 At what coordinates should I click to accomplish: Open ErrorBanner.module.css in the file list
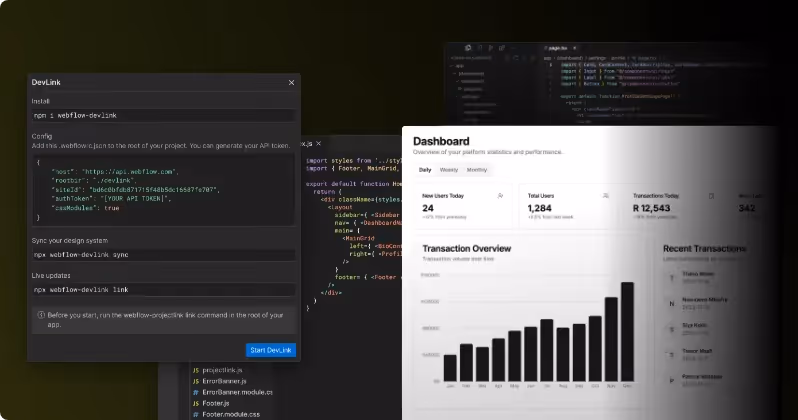[237, 393]
